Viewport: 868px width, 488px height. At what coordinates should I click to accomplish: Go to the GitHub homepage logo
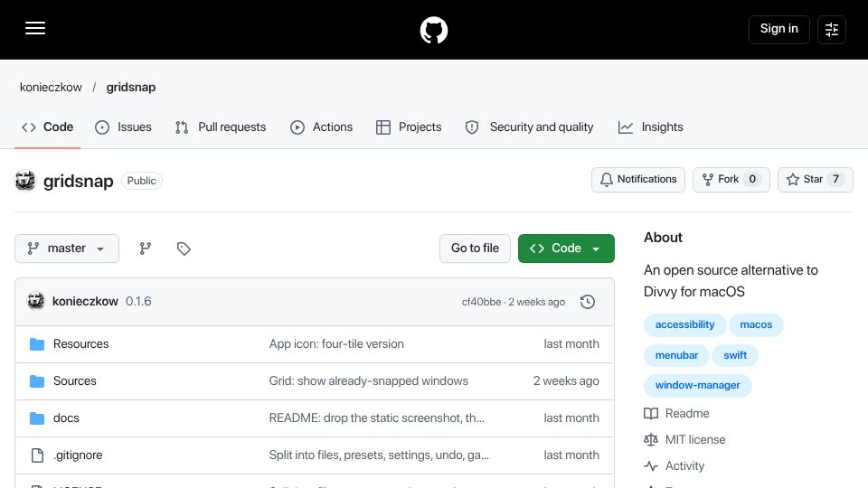434,30
